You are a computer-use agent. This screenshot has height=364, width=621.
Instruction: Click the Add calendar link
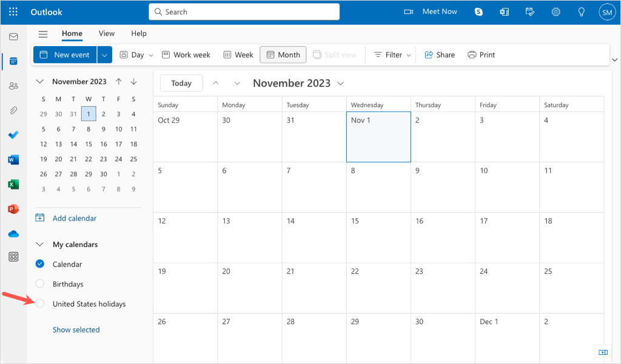(x=74, y=218)
